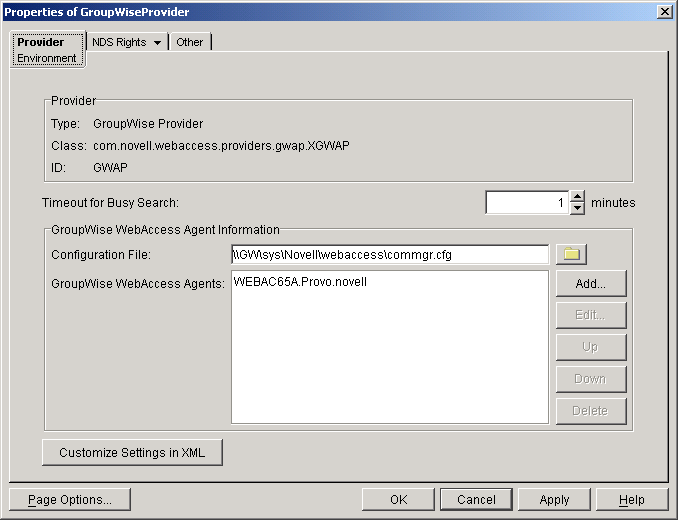Delete the selected WebAccess agent
The width and height of the screenshot is (678, 520).
[x=591, y=411]
